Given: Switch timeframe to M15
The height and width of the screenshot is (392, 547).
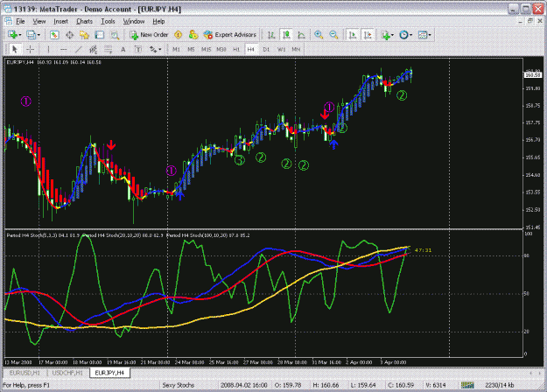Looking at the screenshot, I should (207, 50).
